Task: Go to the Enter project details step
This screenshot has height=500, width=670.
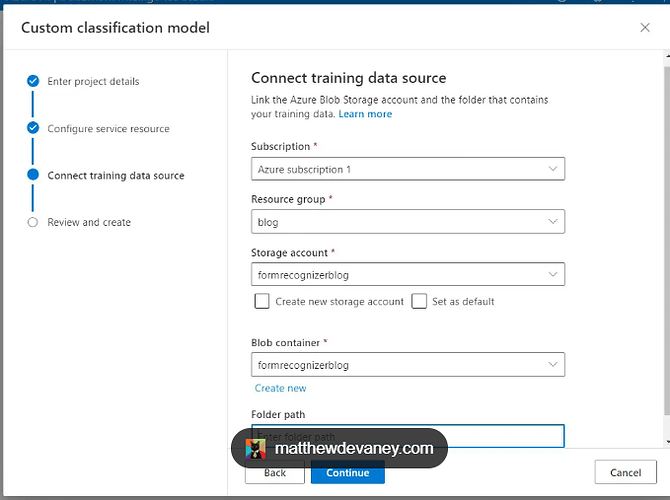Action: click(93, 81)
